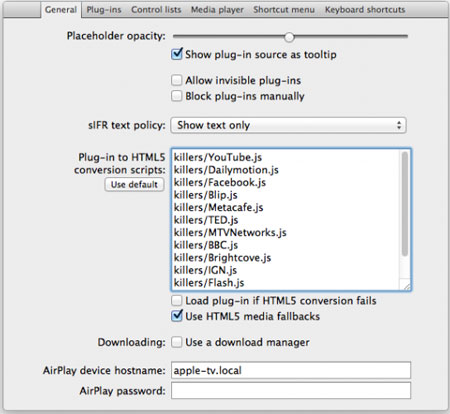Open the Plug-ins tab
This screenshot has width=450, height=414.
click(x=104, y=10)
